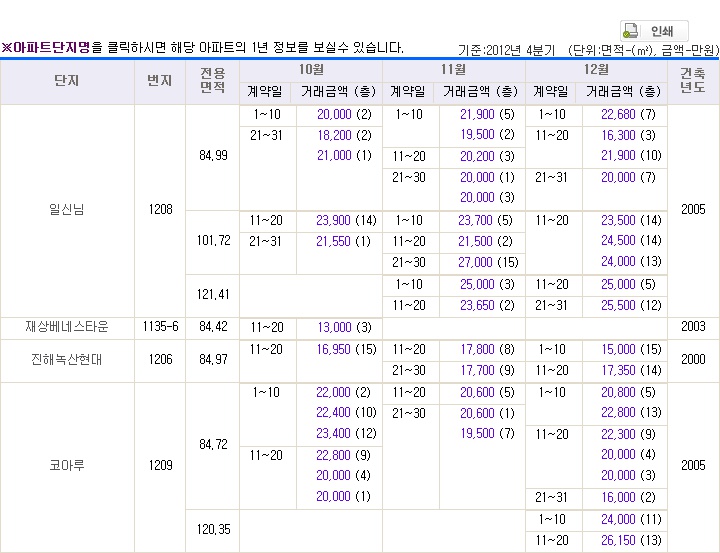720x553 pixels.
Task: Click 24,500 (14) December price
Action: tap(631, 241)
